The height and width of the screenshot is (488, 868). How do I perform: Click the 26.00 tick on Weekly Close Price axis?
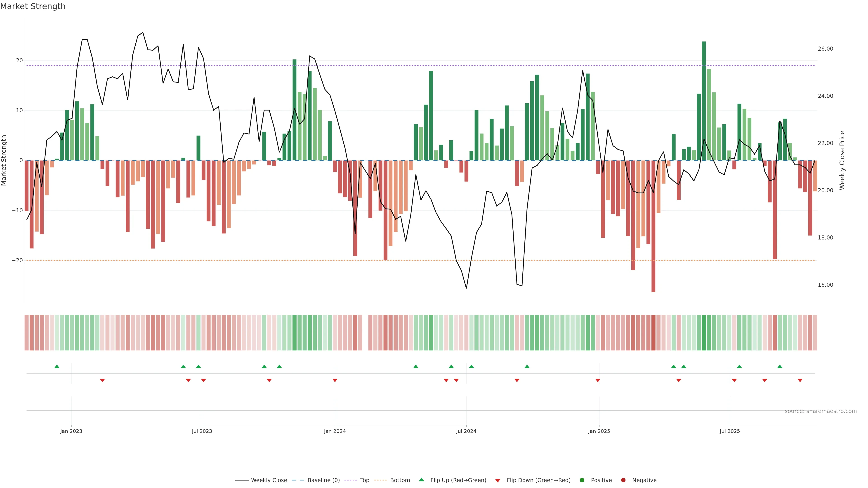[x=825, y=49]
